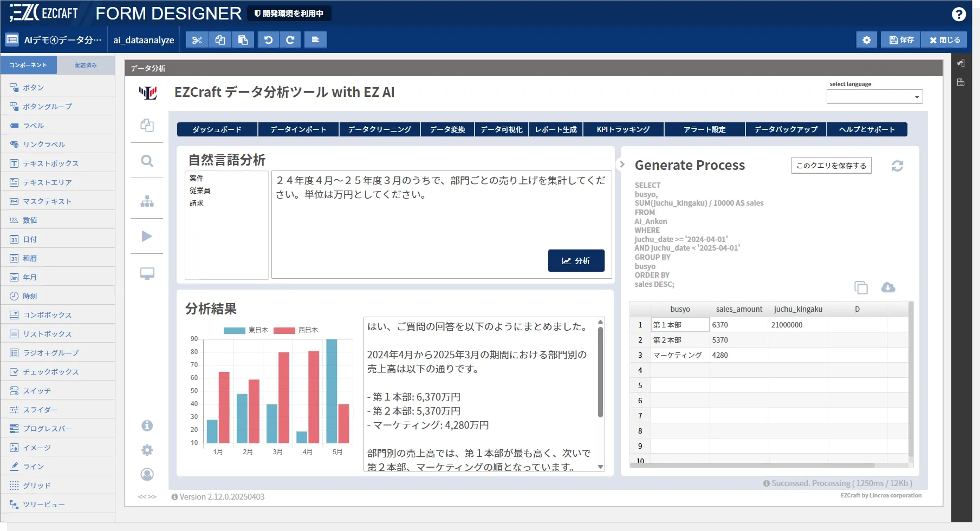This screenshot has width=980, height=531.
Task: Click scroll-down arrow in analysis result text
Action: [x=600, y=467]
